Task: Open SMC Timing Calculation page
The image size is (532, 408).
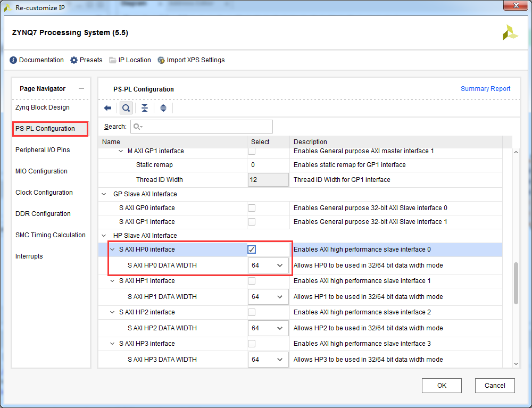Action: pyautogui.click(x=51, y=235)
